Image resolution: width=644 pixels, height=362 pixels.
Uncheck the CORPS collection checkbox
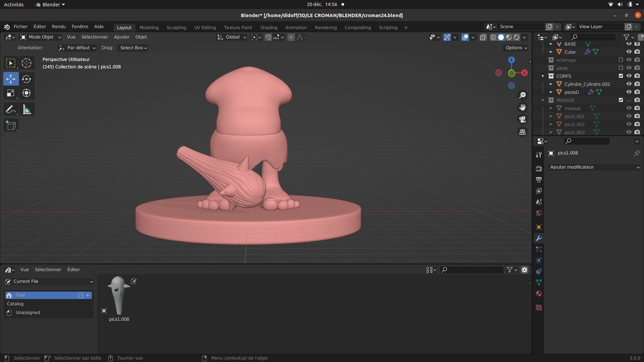[x=621, y=76]
